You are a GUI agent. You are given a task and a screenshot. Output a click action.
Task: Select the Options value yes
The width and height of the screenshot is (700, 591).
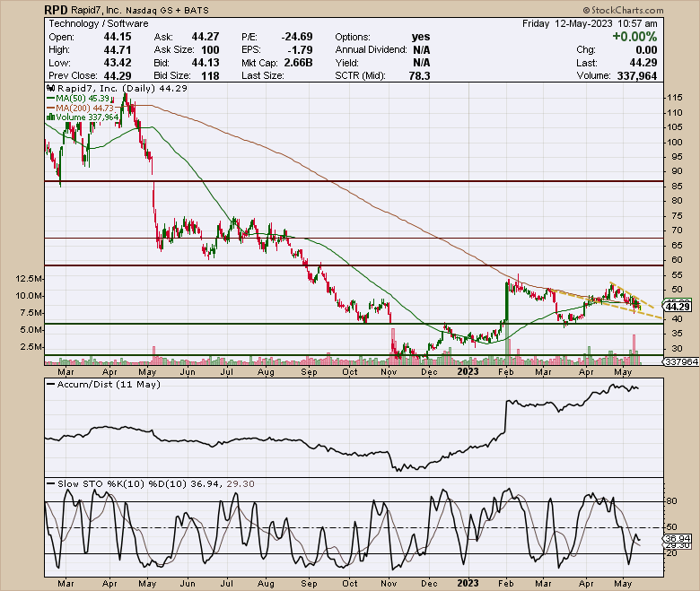[x=421, y=37]
